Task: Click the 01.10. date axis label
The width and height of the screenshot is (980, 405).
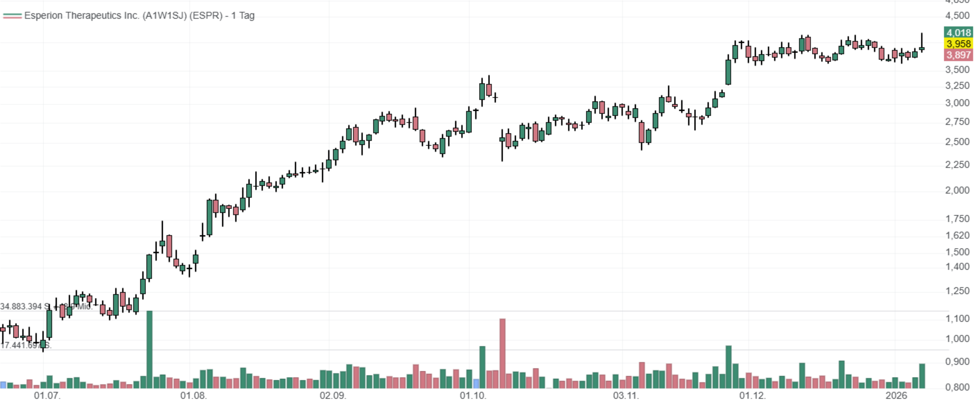Action: point(473,396)
